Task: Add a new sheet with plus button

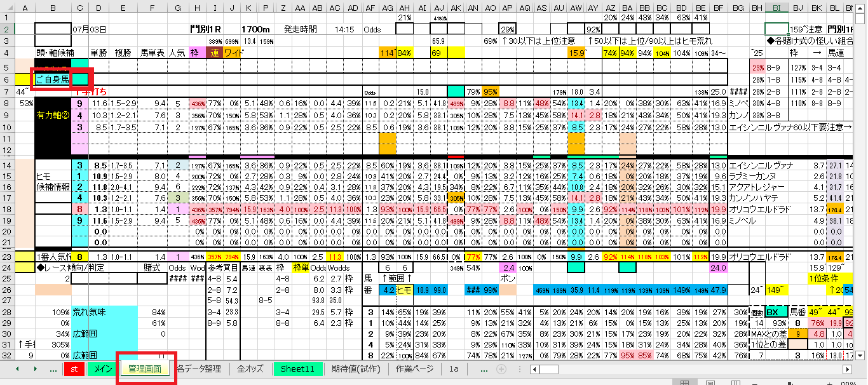Action: point(501,368)
